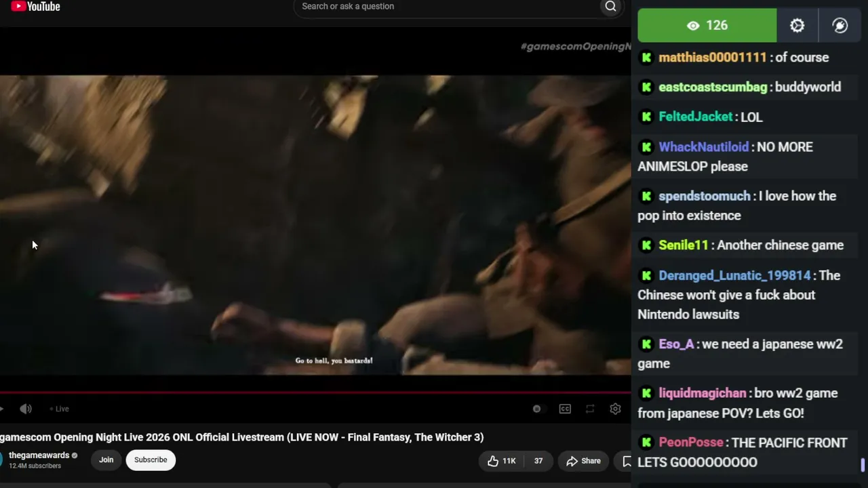Click the chat panel scrollbar thumb

click(x=863, y=466)
